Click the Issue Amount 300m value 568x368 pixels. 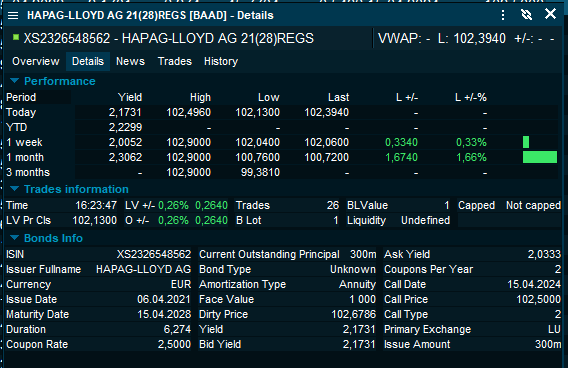(x=548, y=344)
